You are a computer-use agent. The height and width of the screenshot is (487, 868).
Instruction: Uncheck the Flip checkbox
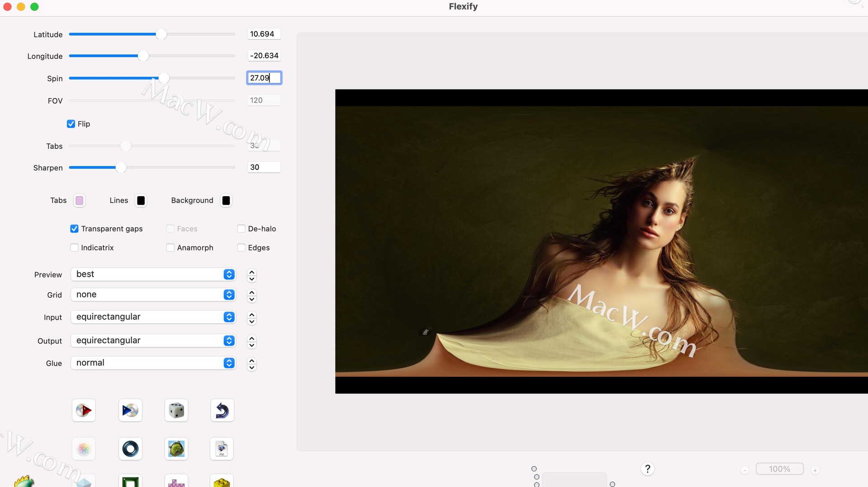point(71,124)
